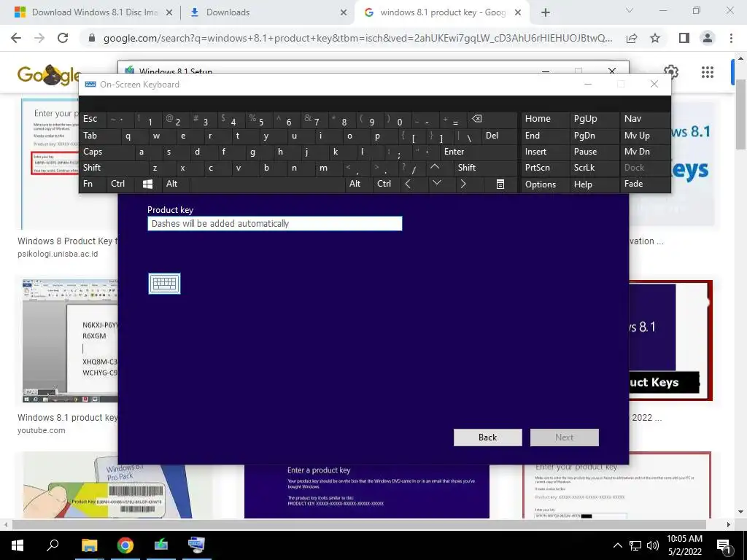The height and width of the screenshot is (560, 747).
Task: Reload the page in Chrome
Action: tap(63, 38)
